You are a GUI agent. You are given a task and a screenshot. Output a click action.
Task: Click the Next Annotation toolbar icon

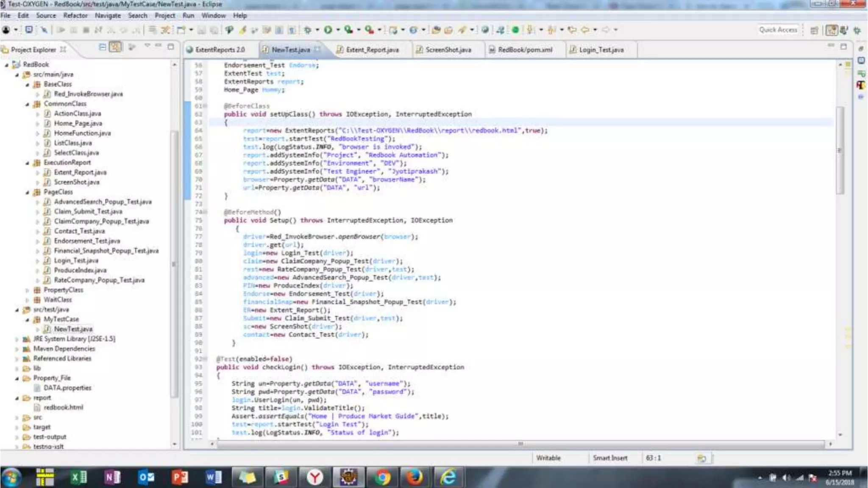click(x=531, y=30)
